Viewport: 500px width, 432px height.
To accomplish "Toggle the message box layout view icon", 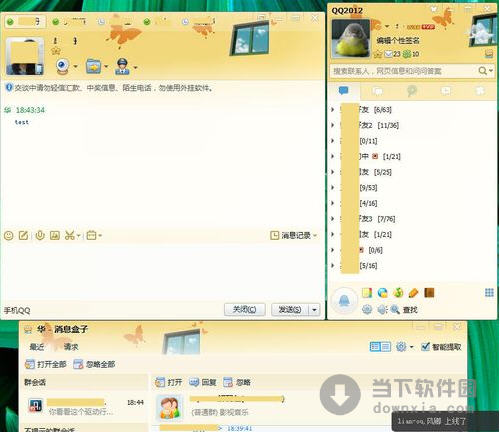I will 380,347.
